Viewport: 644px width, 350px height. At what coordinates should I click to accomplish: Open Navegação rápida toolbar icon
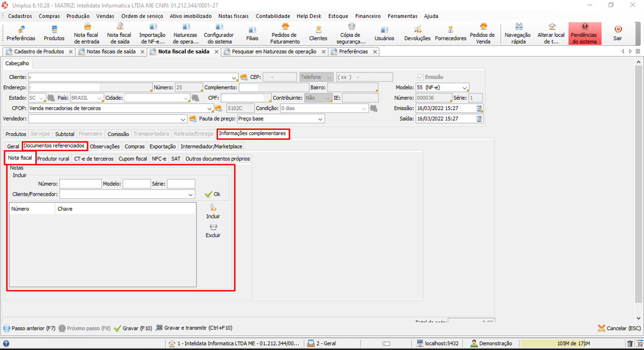[x=518, y=33]
